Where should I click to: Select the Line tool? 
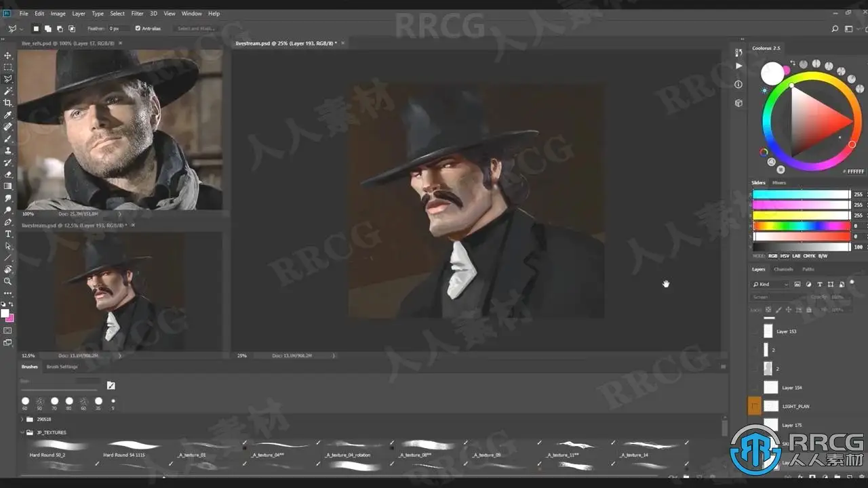[8, 258]
